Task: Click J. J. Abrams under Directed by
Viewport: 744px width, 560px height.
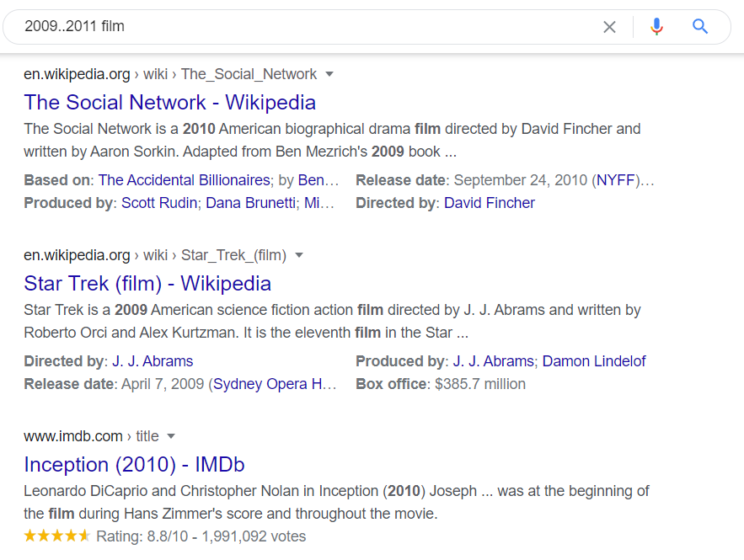Action: pyautogui.click(x=153, y=361)
